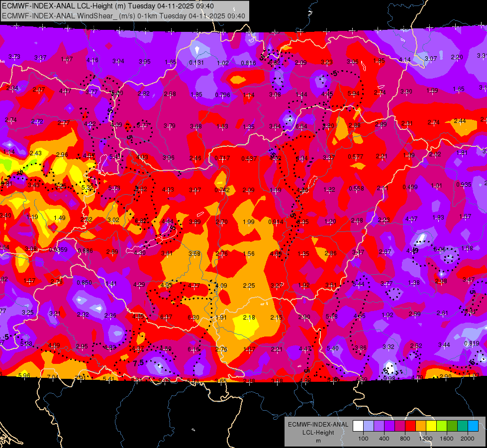Click the wind shear value 0.742
487x448 pixels.
click(222, 190)
